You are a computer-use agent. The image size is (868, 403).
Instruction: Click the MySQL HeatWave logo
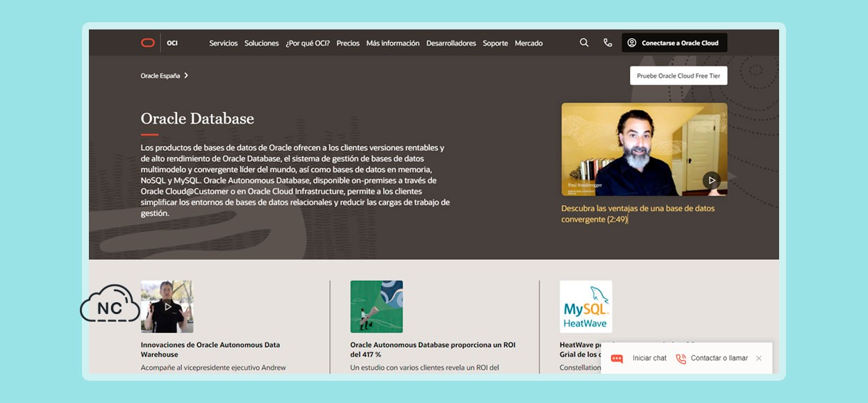(586, 306)
